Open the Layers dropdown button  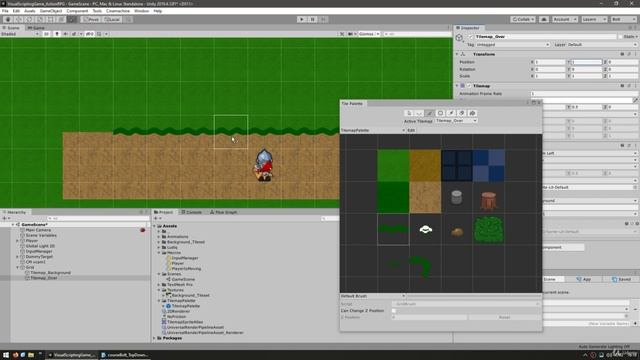pyautogui.click(x=594, y=19)
